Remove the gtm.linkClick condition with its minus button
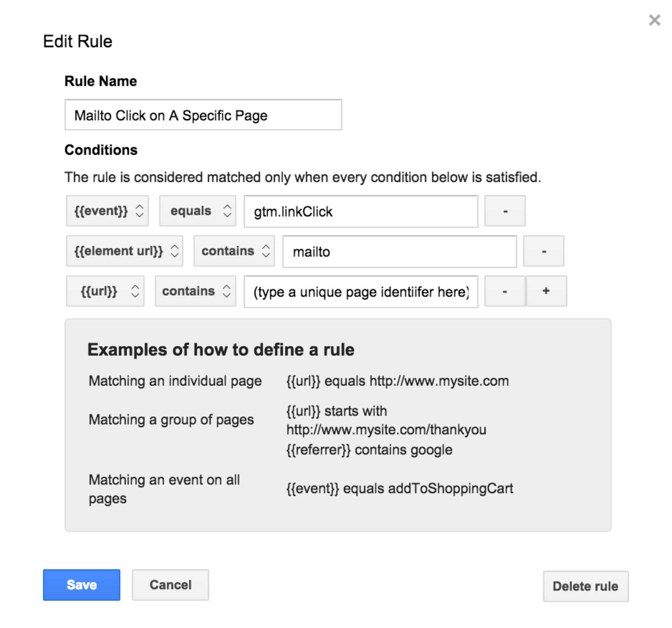The width and height of the screenshot is (672, 628). point(505,211)
